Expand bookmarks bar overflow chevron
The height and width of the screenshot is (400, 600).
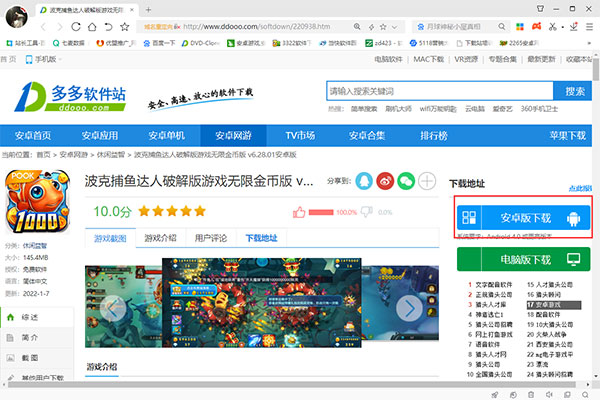click(589, 43)
